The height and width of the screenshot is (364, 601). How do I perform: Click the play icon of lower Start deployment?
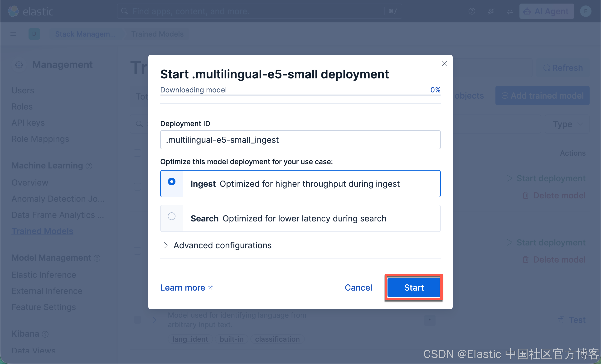point(509,242)
